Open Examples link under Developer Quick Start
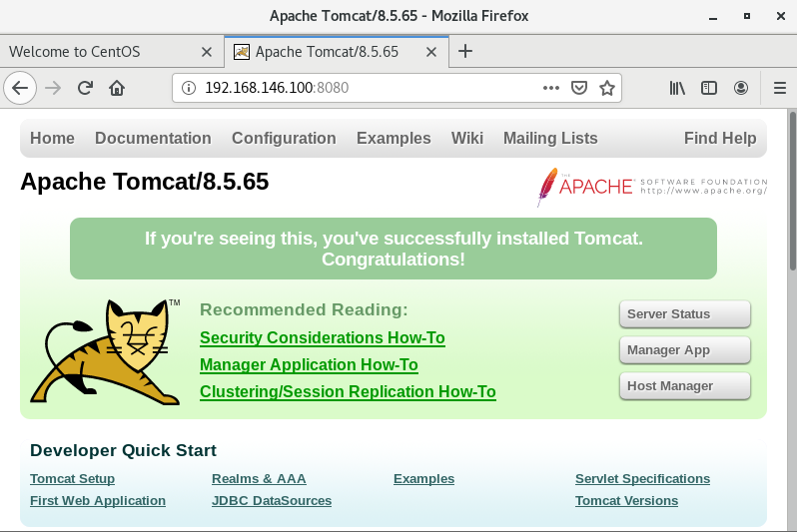The height and width of the screenshot is (532, 797). pyautogui.click(x=423, y=479)
